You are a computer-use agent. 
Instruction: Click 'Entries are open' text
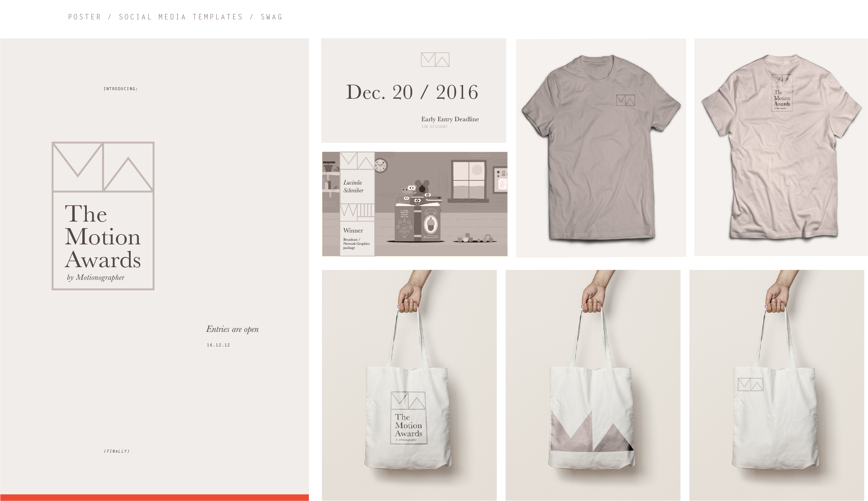click(232, 329)
